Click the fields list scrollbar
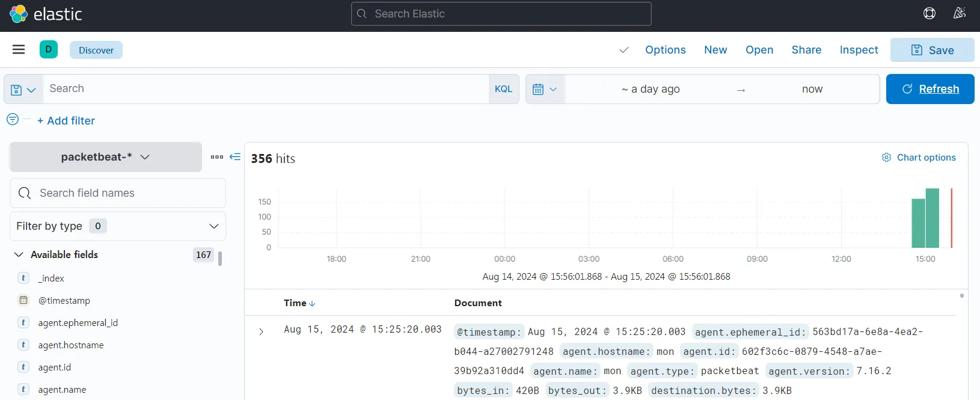The image size is (980, 400). (220, 259)
